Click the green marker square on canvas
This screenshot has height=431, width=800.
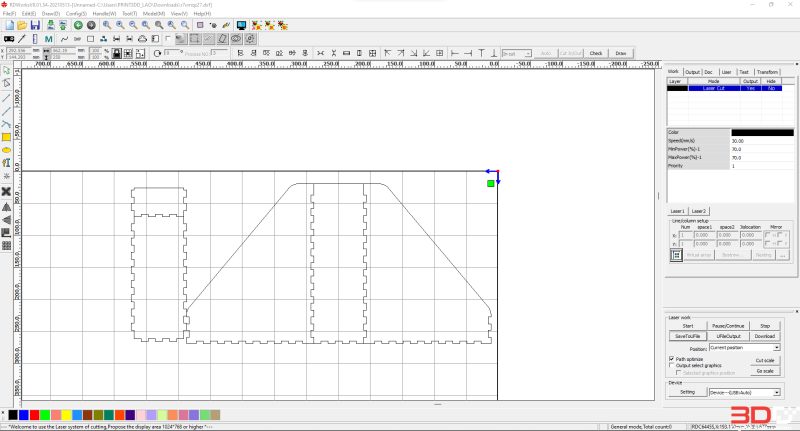click(491, 183)
